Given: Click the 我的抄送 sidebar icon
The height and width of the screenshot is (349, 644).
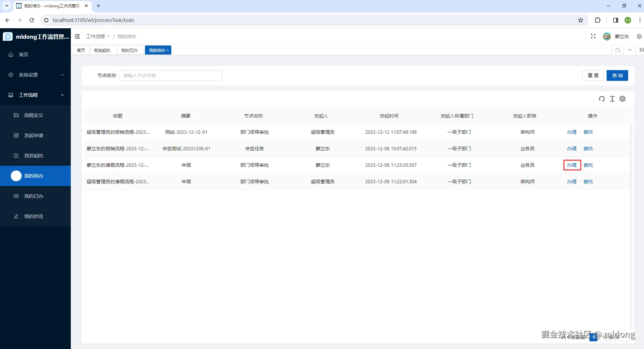Looking at the screenshot, I should pyautogui.click(x=16, y=216).
